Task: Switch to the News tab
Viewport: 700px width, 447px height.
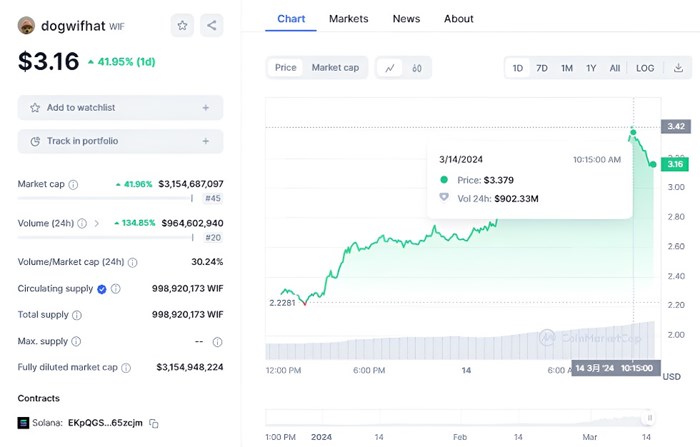Action: 406,18
